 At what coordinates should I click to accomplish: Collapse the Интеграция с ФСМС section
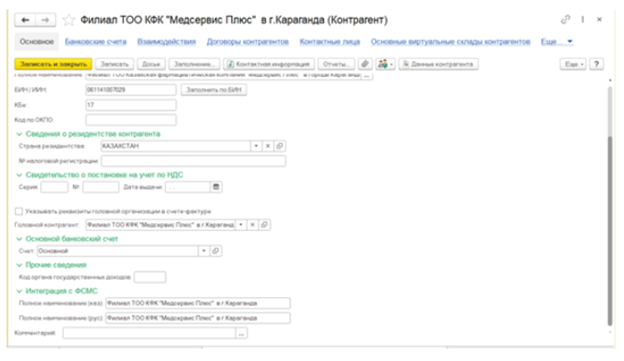tap(19, 291)
